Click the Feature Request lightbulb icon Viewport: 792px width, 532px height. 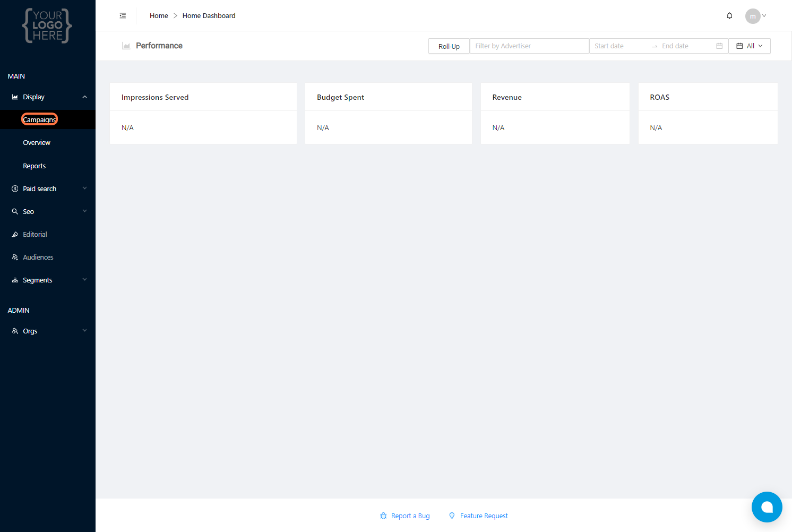click(x=452, y=516)
